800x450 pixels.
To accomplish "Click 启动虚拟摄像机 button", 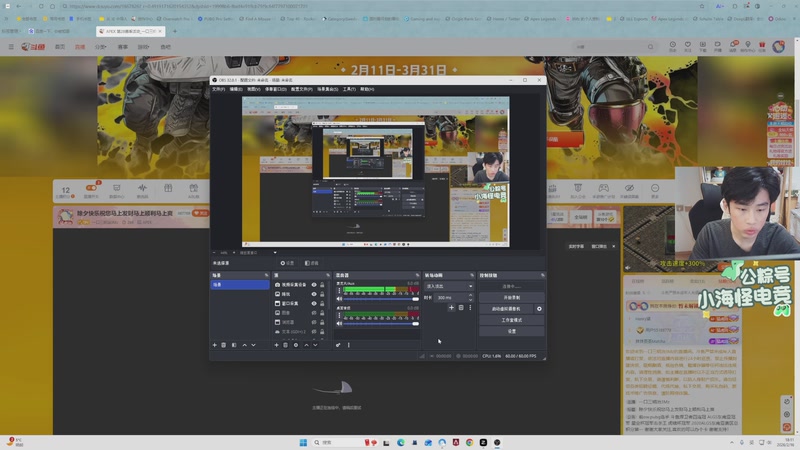I will pyautogui.click(x=506, y=309).
